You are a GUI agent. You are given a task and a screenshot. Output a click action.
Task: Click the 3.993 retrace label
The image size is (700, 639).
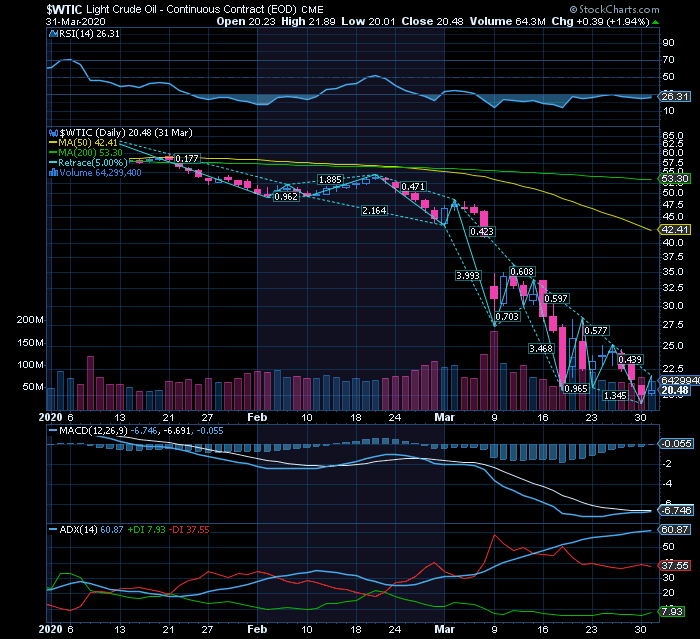[468, 276]
